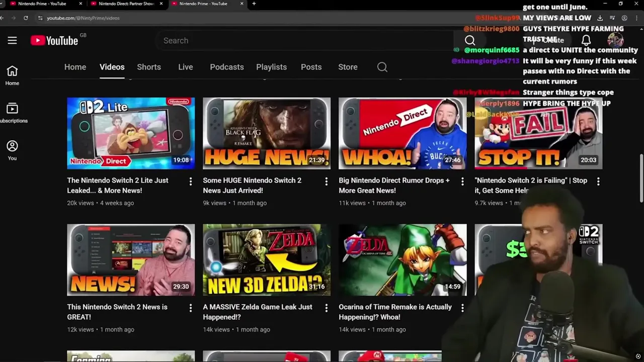Open Subscriptions in the left sidebar
644x362 pixels.
(12, 113)
